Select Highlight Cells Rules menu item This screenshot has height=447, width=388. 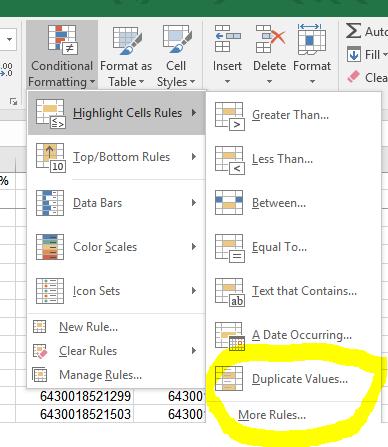[x=116, y=113]
